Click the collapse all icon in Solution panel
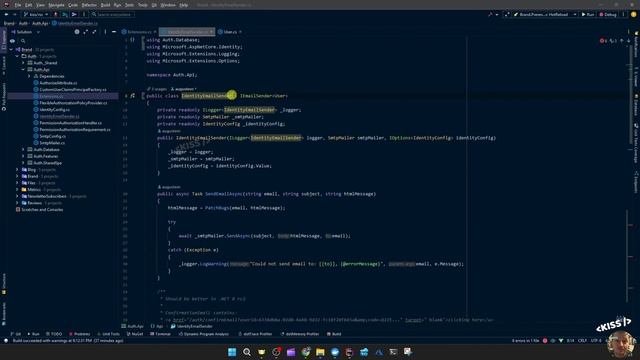Image resolution: width=640 pixels, height=360 pixels. click(x=94, y=32)
